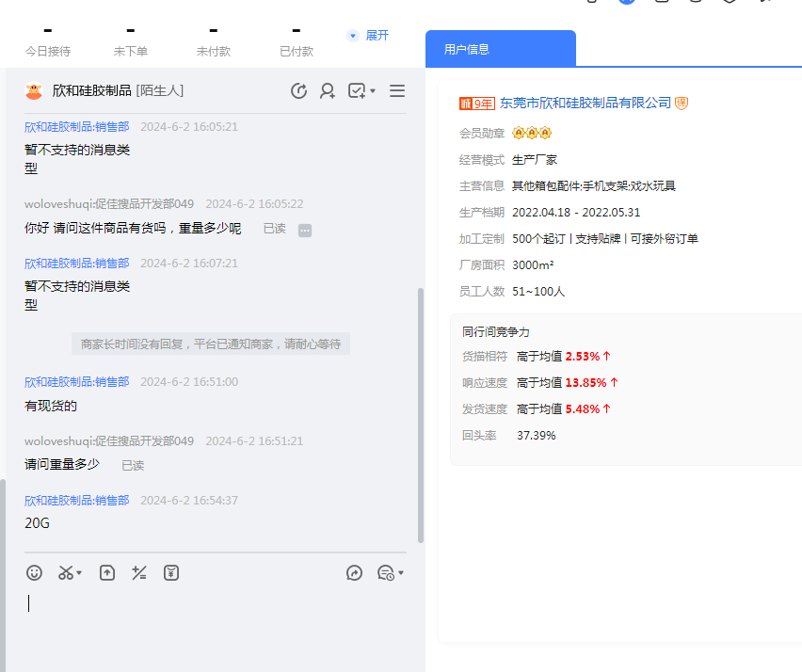Screen dimensions: 802x672
Task: Click the forward arrow bubble icon
Action: [354, 572]
